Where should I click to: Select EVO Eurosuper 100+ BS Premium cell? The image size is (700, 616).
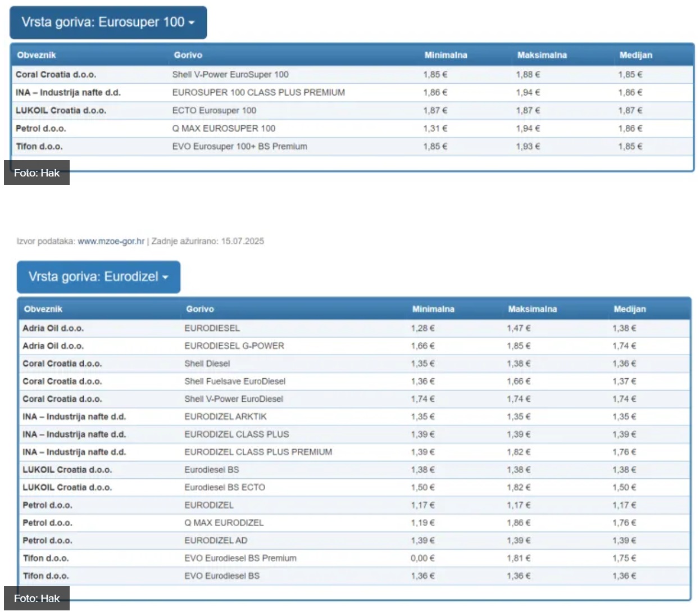[239, 146]
